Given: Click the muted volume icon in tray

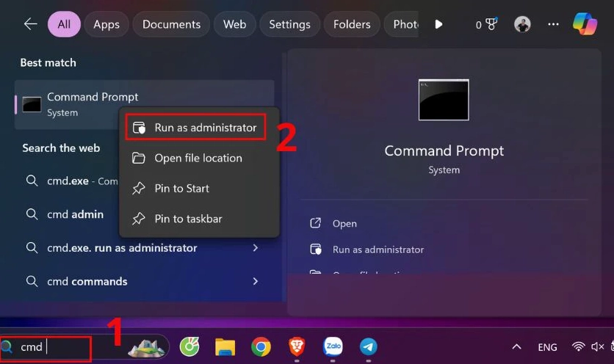Looking at the screenshot, I should click(x=597, y=347).
